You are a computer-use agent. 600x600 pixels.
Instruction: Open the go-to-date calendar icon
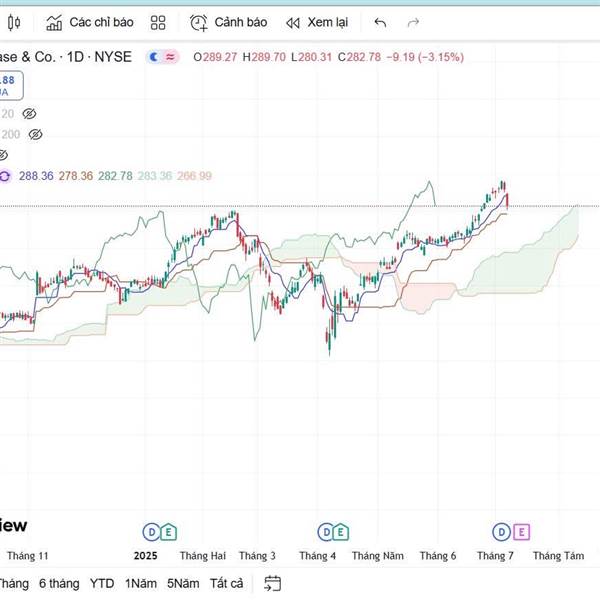[x=272, y=584]
